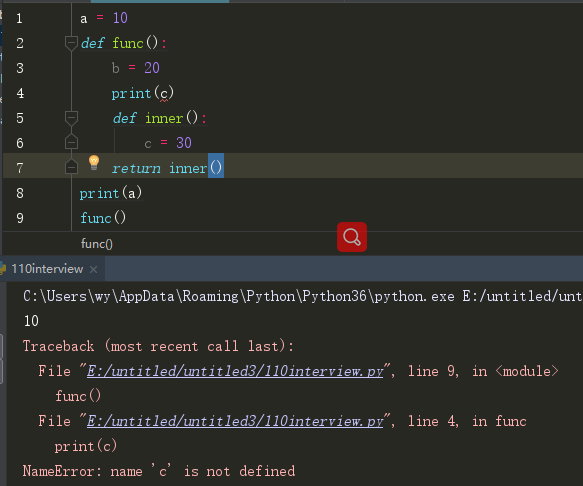Image resolution: width=583 pixels, height=486 pixels.
Task: Click the func() breadcrumb below the editor
Action: 97,244
